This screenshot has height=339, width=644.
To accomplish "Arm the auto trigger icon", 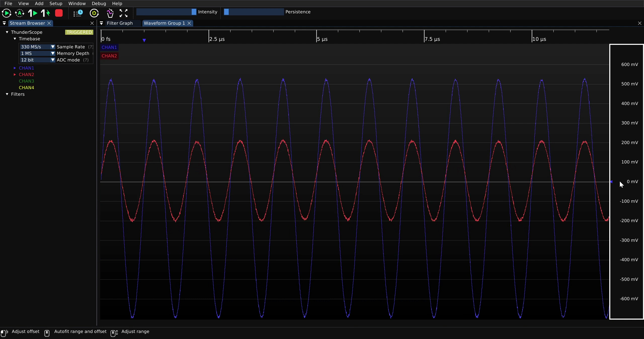I will tap(20, 13).
